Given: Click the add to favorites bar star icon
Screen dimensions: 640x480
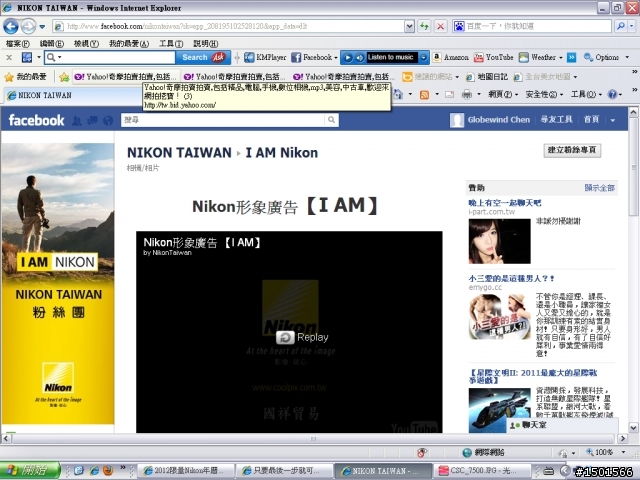Looking at the screenshot, I should pyautogui.click(x=64, y=77).
